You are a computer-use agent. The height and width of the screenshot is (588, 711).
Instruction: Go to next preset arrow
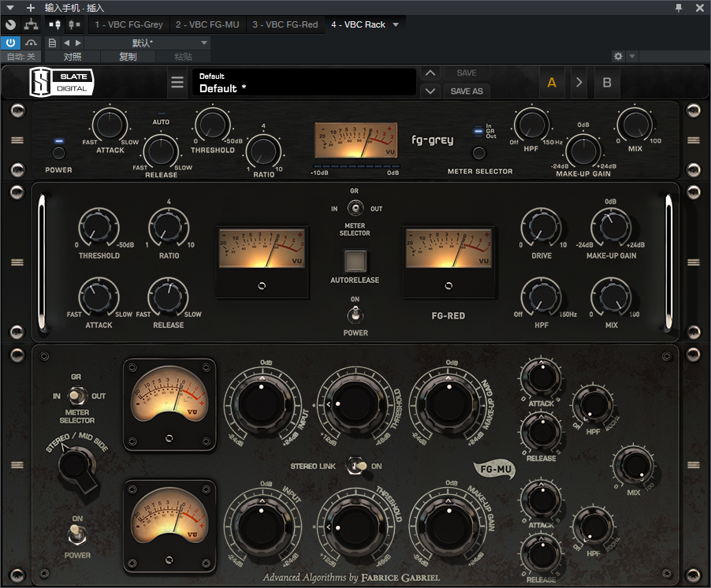pyautogui.click(x=79, y=43)
